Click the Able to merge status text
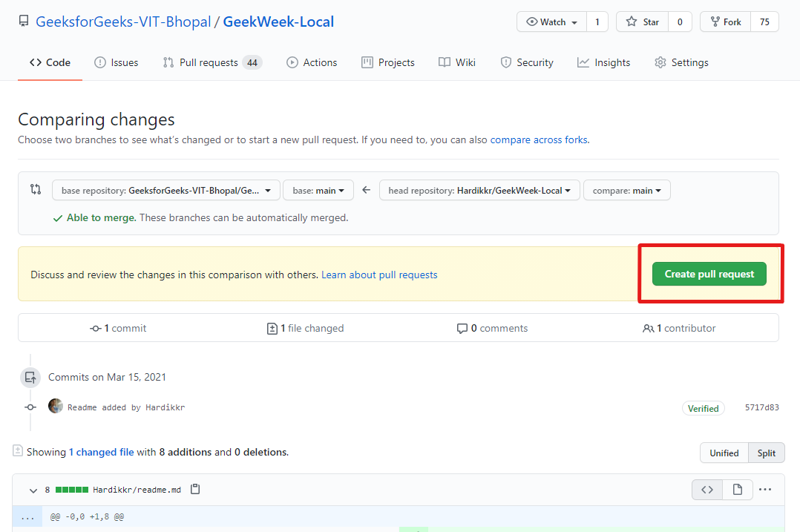 101,218
